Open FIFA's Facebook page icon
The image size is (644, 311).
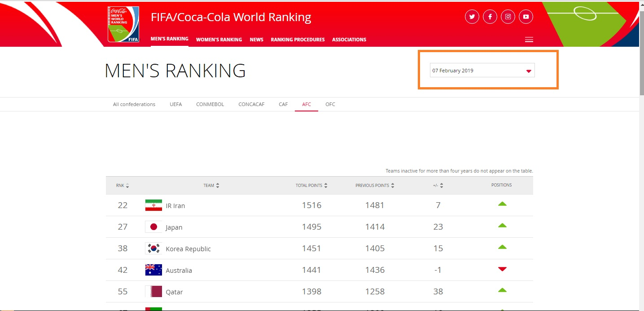pyautogui.click(x=490, y=17)
